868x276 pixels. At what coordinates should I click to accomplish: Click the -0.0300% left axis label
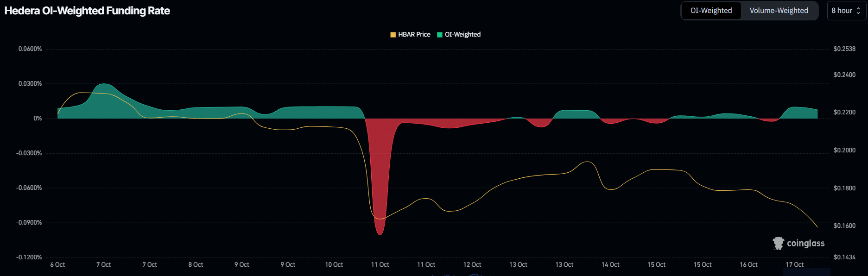pos(29,153)
